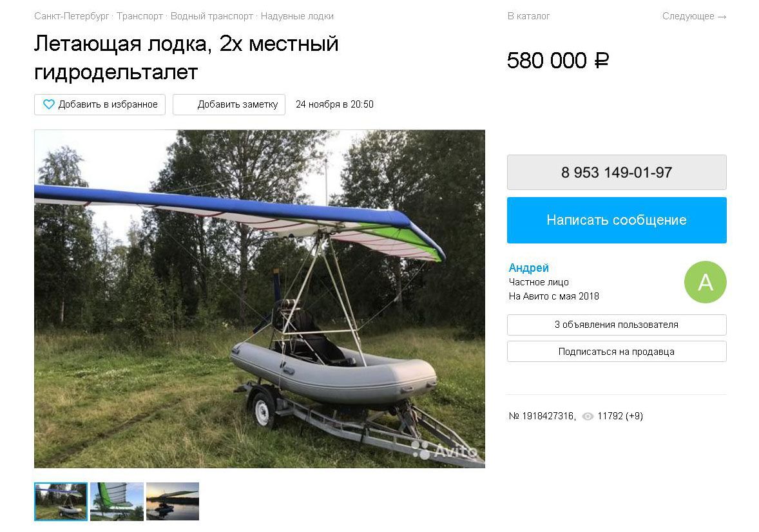Click the heart icon for favorites
The height and width of the screenshot is (532, 759).
coord(49,104)
